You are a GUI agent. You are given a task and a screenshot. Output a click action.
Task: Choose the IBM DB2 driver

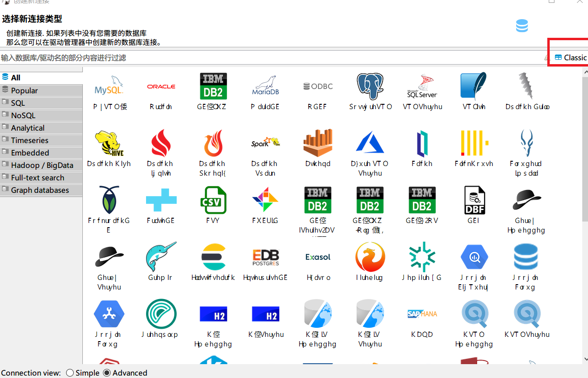pos(213,91)
